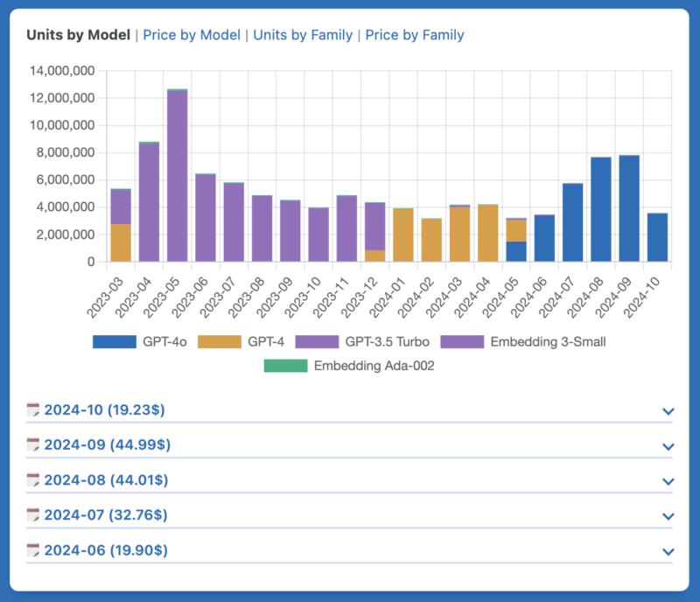Click the calendar icon beside 2024-09

click(x=33, y=444)
